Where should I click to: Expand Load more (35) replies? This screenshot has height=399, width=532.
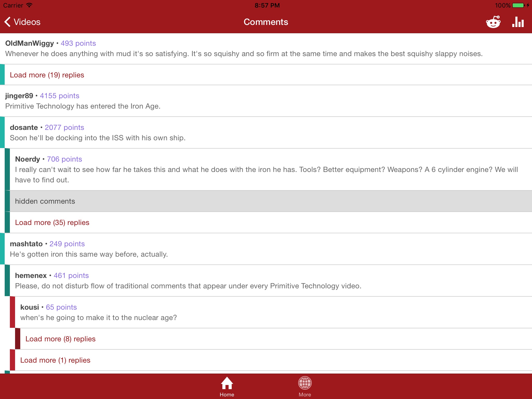(x=52, y=223)
